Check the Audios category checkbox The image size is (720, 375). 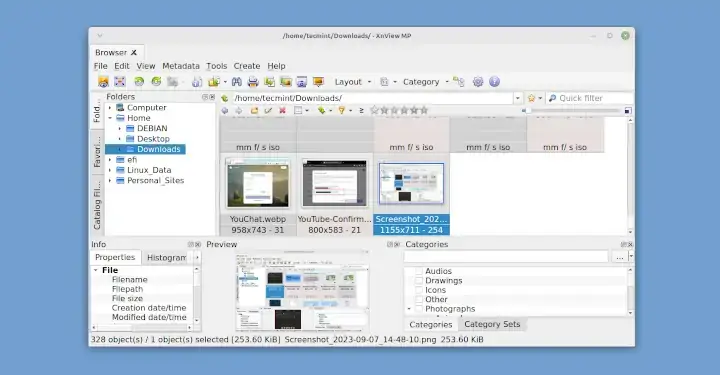tap(419, 271)
